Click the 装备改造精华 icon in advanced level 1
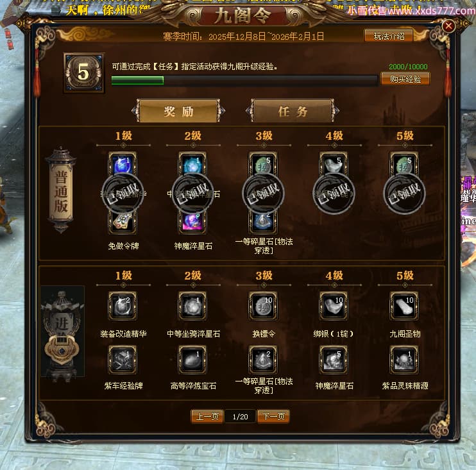The width and height of the screenshot is (476, 470). [123, 306]
